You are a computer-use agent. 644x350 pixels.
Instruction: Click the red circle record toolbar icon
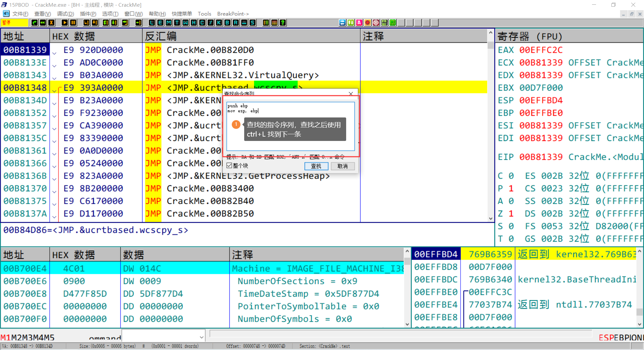[368, 22]
